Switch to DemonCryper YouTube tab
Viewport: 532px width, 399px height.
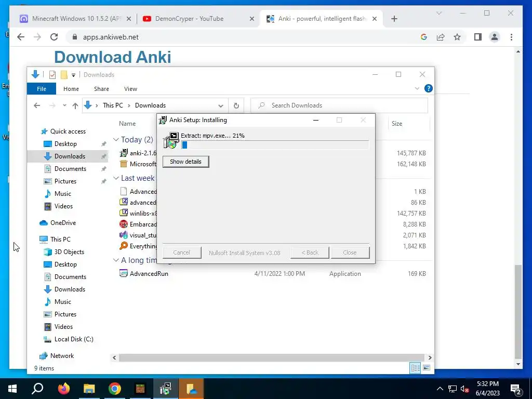(198, 19)
